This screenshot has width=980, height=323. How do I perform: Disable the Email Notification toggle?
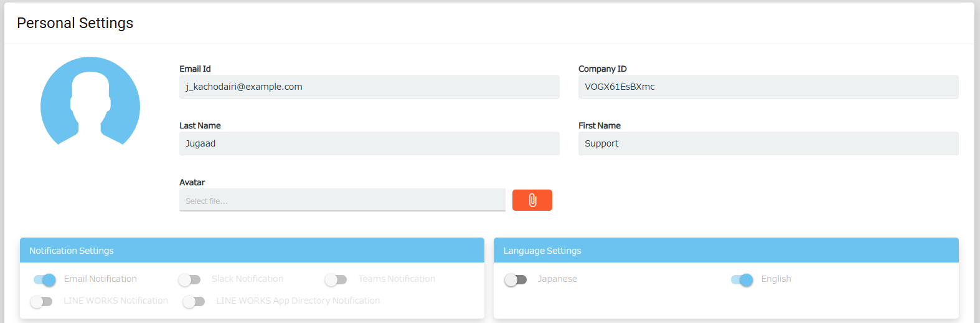(x=45, y=279)
